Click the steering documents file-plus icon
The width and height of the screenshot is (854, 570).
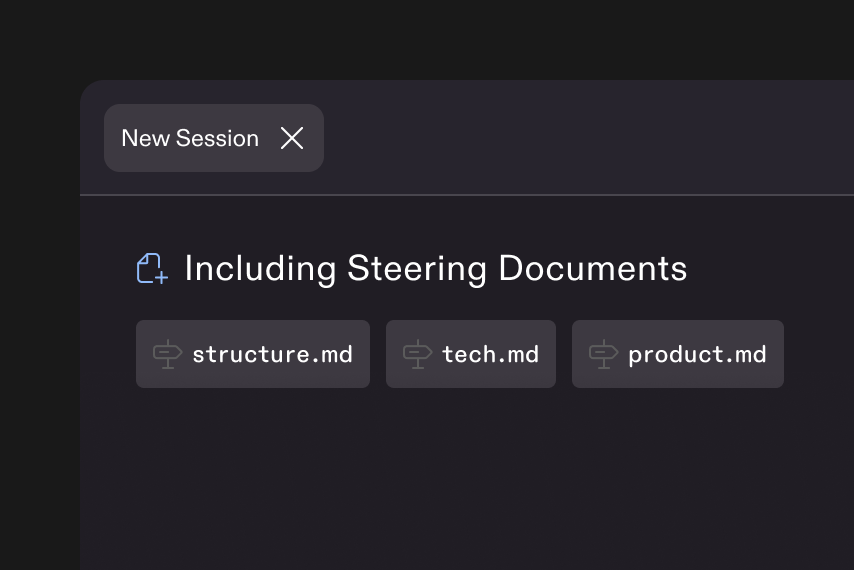(152, 268)
